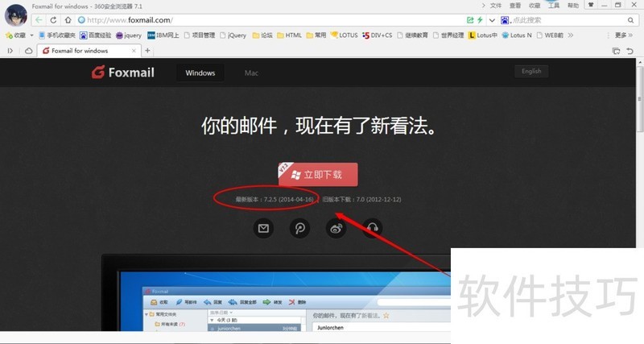644x344 pixels.
Task: Click the headset support round icon
Action: 373,228
